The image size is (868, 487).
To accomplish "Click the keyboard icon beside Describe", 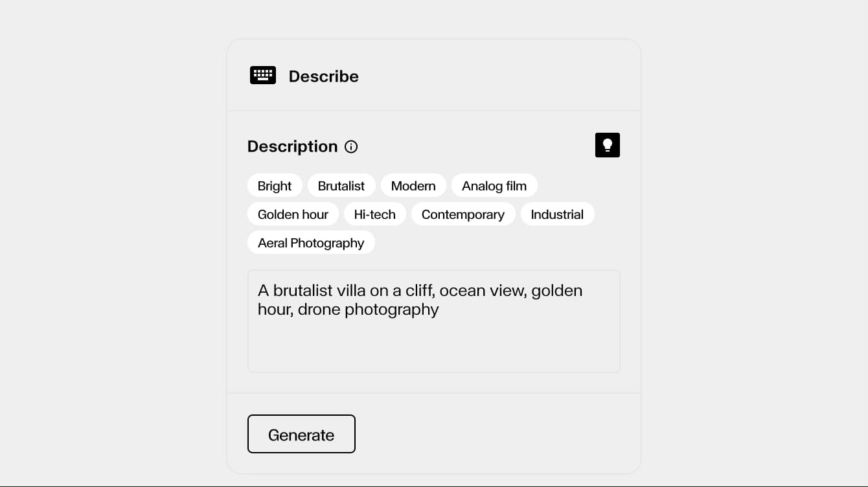I will [262, 74].
